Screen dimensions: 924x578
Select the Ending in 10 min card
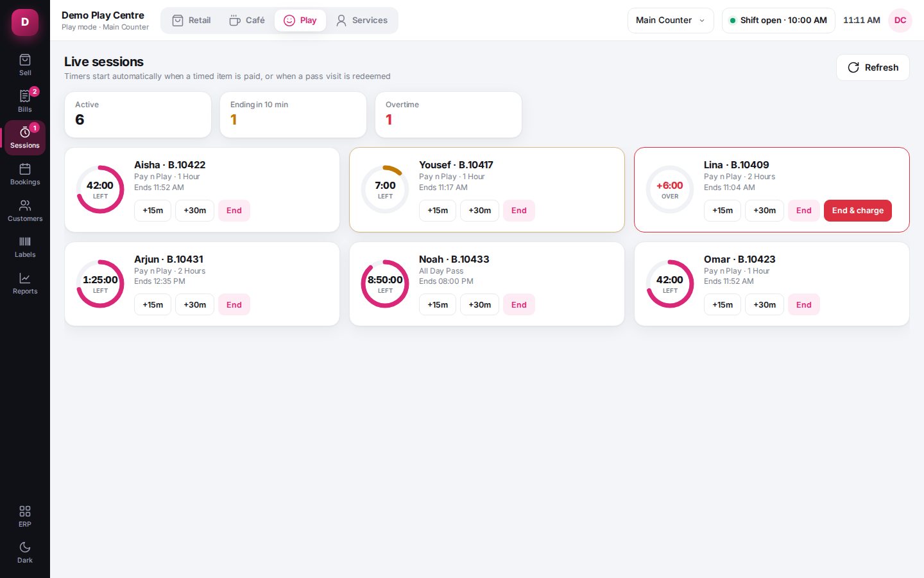tap(293, 114)
